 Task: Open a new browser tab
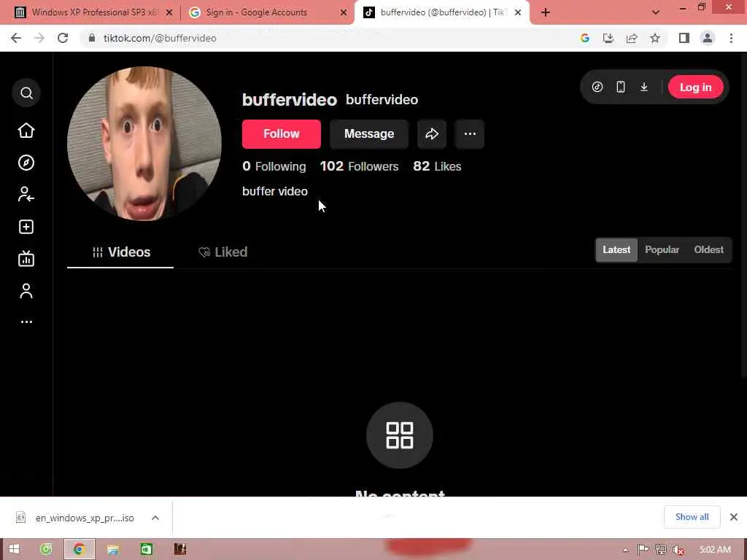coord(546,12)
